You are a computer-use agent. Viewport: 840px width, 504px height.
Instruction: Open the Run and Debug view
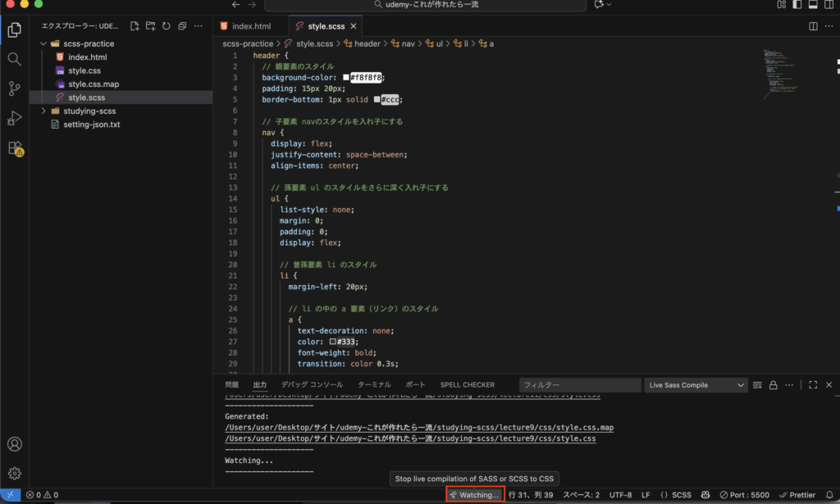[14, 118]
